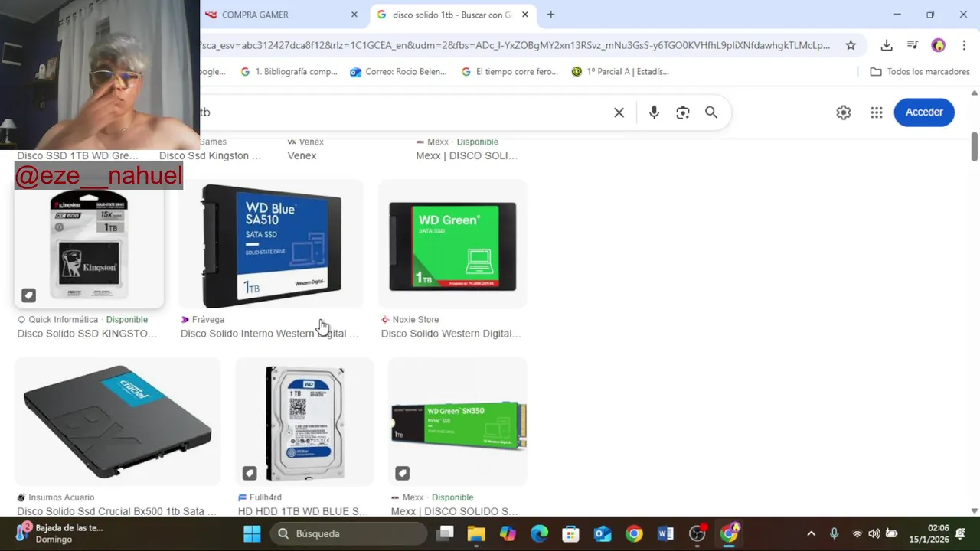Open the WD Blue SA510 product image
This screenshot has width=980, height=551.
(271, 245)
